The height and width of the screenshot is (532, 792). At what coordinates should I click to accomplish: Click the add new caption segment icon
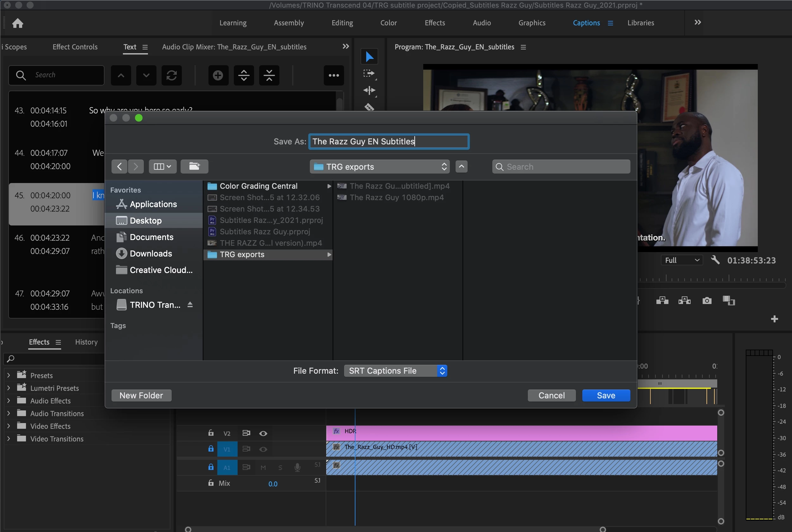coord(218,75)
